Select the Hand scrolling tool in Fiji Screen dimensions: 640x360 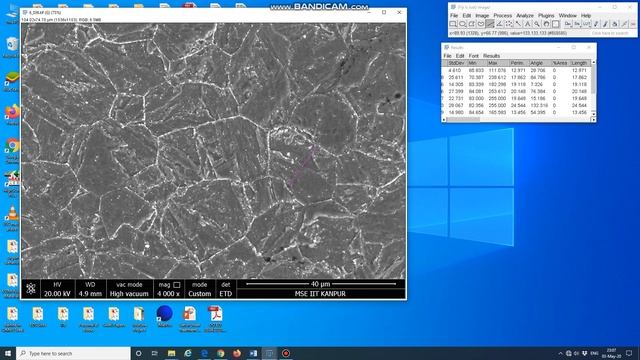pyautogui.click(x=546, y=24)
